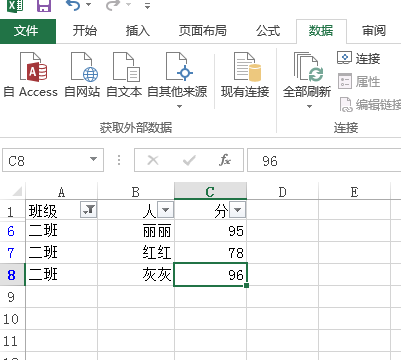401x360 pixels.
Task: Select column D header
Action: (282, 192)
